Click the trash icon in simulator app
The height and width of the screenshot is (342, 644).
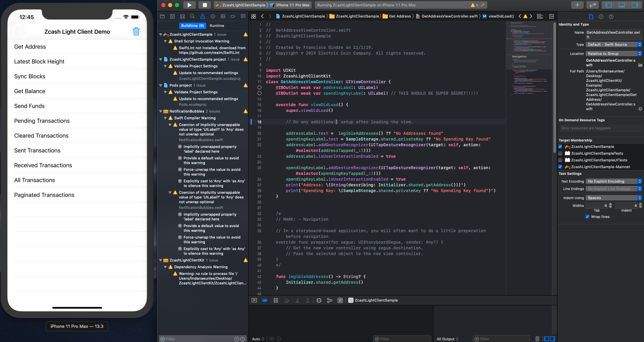(x=136, y=31)
